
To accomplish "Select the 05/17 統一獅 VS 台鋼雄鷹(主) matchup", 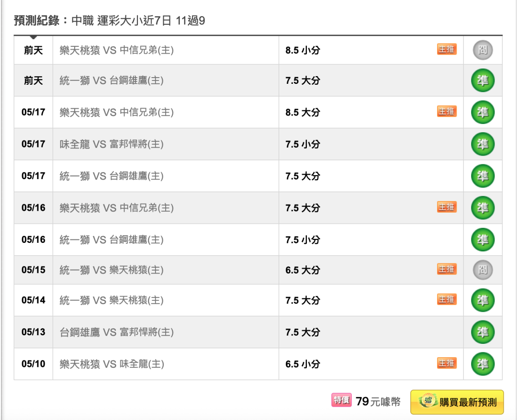I will (x=112, y=176).
